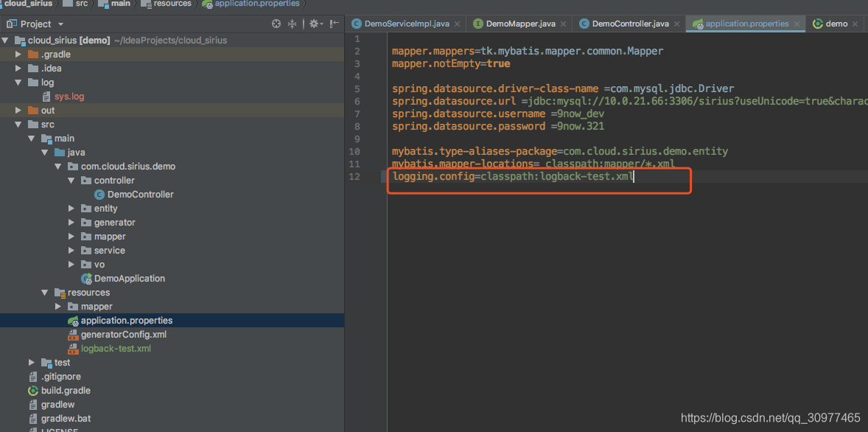The image size is (868, 432).
Task: Expand the mapper folder under resources
Action: pos(58,306)
